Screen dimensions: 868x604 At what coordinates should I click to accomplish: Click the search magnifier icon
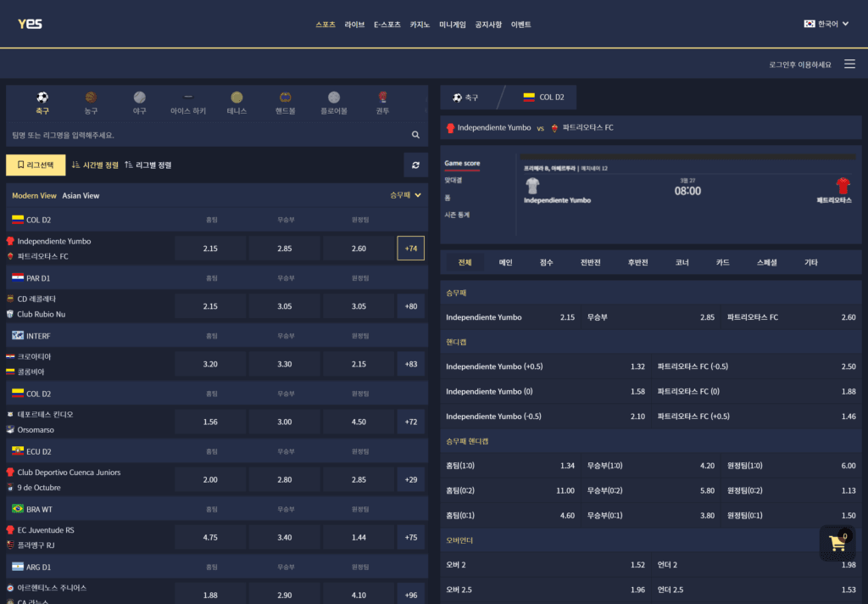tap(415, 135)
